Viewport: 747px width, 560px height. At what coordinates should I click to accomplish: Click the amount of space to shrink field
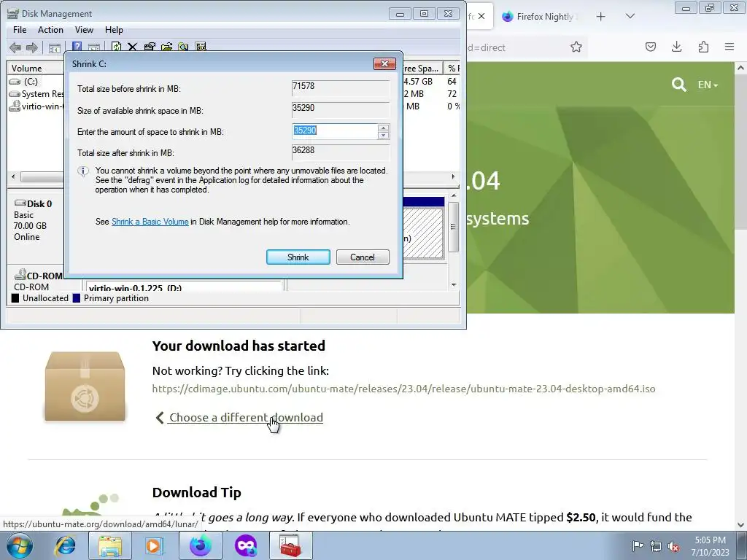[x=335, y=131]
